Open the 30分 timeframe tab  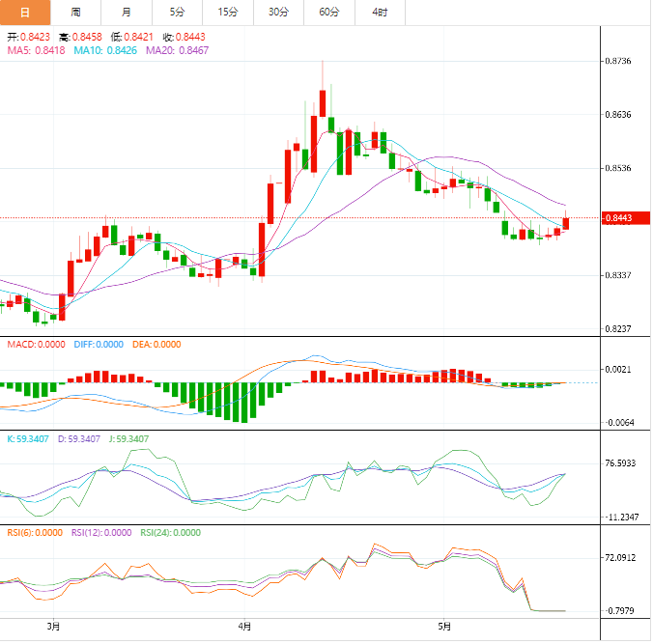coord(278,13)
